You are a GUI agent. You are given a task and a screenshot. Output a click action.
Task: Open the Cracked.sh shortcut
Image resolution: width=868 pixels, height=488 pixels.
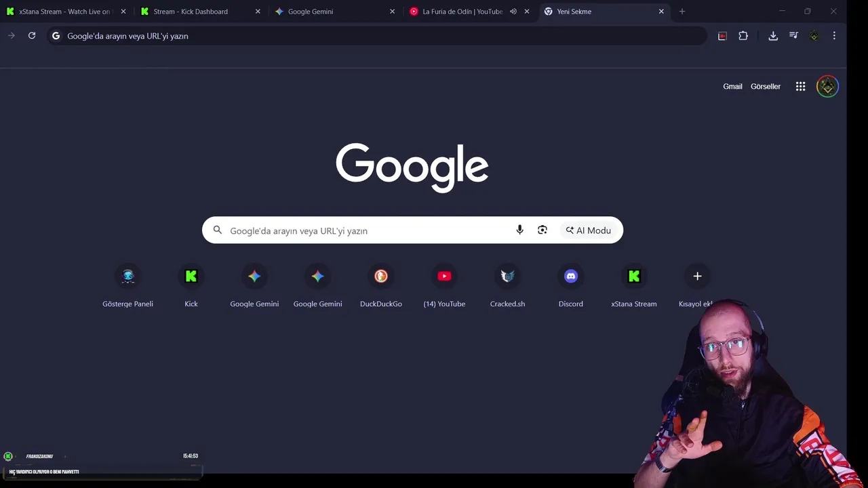tap(507, 285)
